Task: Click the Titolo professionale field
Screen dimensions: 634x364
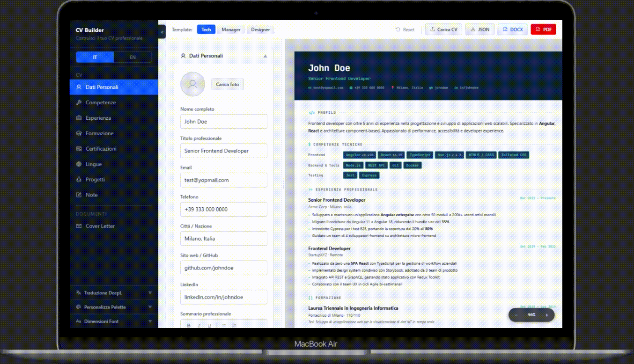Action: (224, 151)
